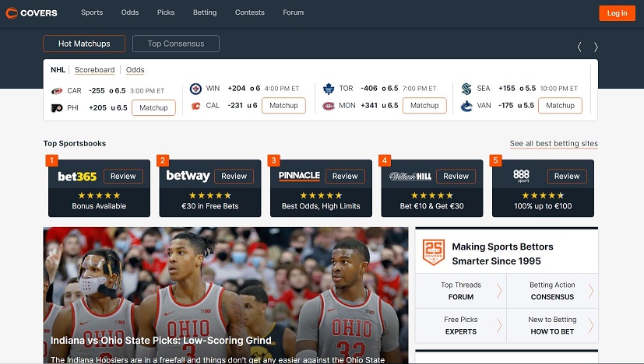Open the bet365 Review
Image resolution: width=644 pixels, height=364 pixels.
click(123, 176)
